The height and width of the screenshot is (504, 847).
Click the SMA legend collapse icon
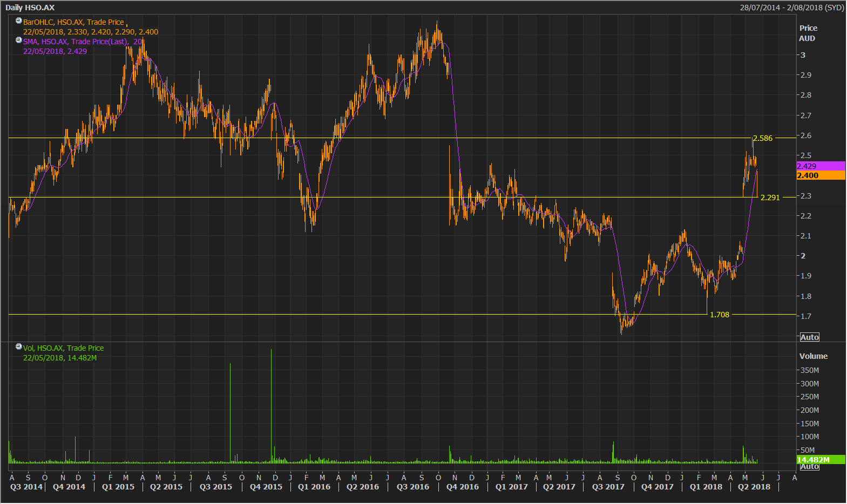(x=19, y=40)
